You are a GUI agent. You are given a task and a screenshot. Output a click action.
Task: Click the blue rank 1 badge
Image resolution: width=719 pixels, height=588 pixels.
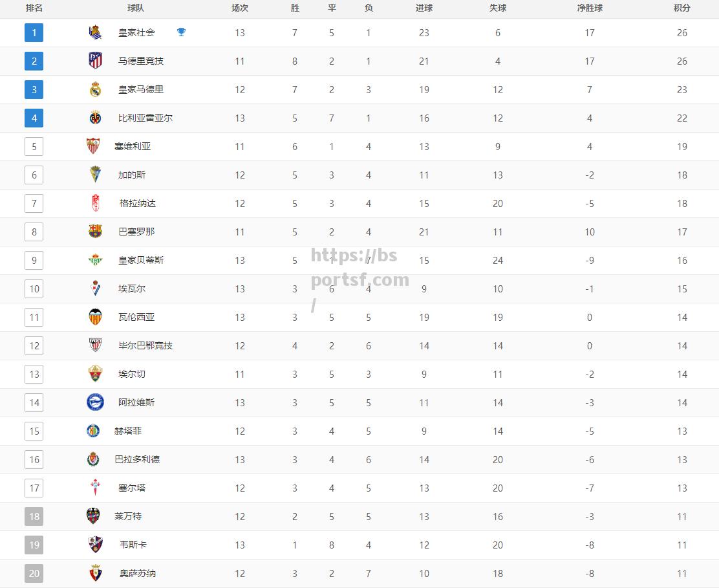[x=34, y=32]
